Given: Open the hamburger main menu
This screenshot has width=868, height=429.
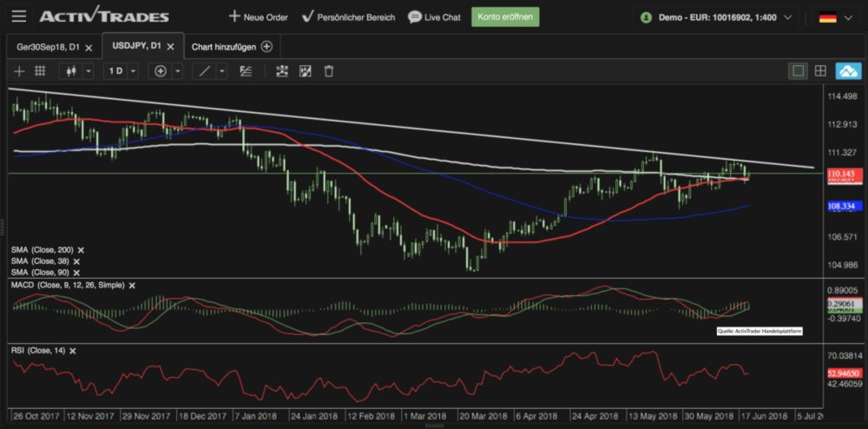Looking at the screenshot, I should [19, 16].
